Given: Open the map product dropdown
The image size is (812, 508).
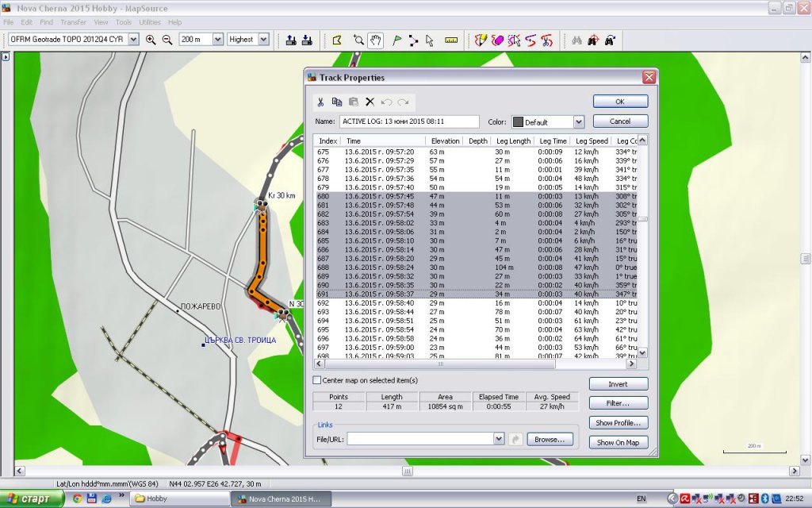Looking at the screenshot, I should pos(132,40).
